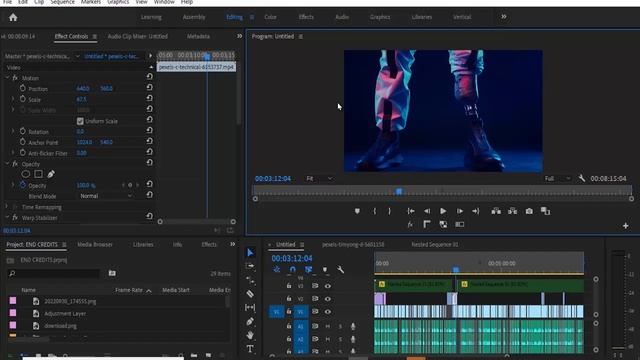
Task: Collapse the Motion effect group
Action: point(7,78)
